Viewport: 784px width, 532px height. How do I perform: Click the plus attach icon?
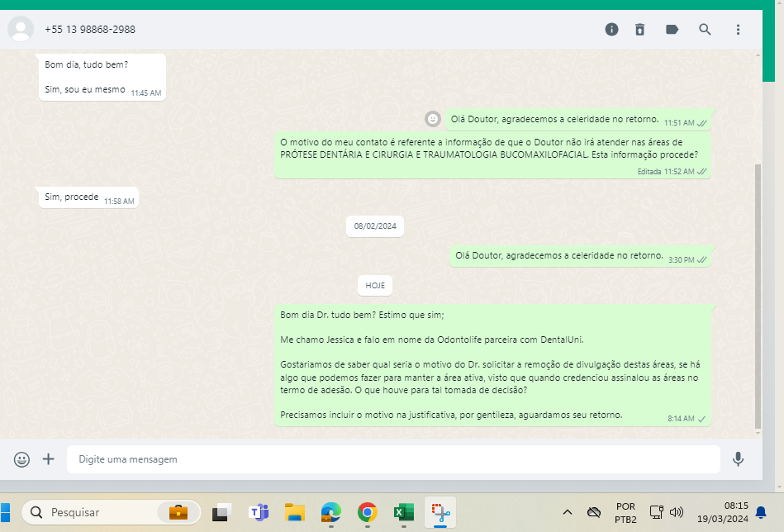(49, 459)
